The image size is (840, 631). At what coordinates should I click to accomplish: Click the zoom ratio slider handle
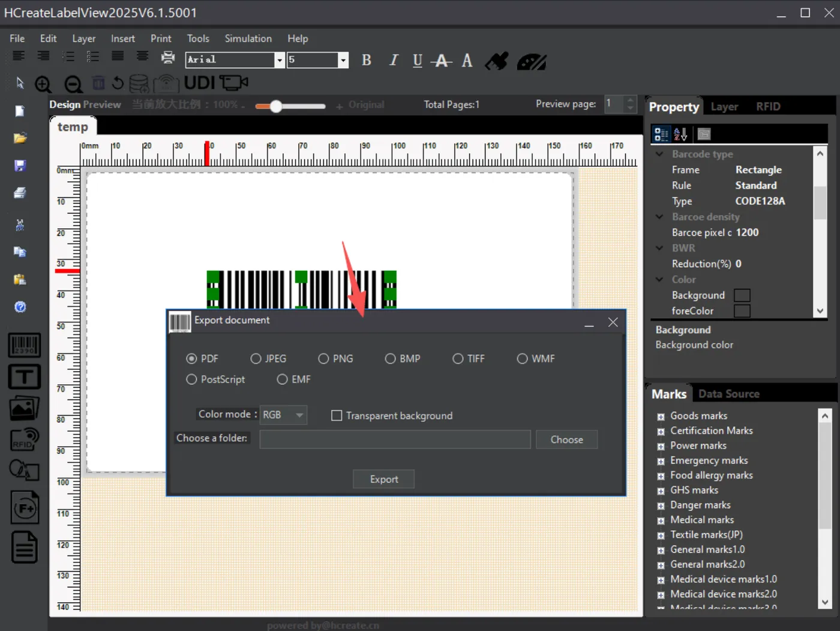[x=276, y=106]
